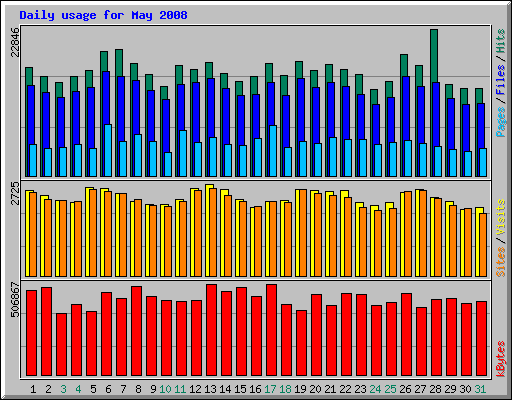512x400 pixels.
Task: Click the red KBytes bar for day 13
Action: (x=211, y=330)
